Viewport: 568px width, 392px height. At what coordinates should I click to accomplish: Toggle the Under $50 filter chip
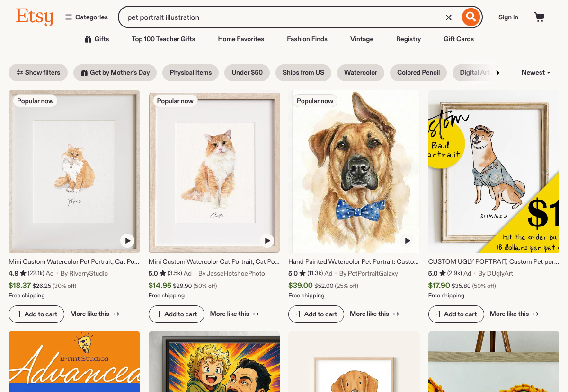[247, 73]
